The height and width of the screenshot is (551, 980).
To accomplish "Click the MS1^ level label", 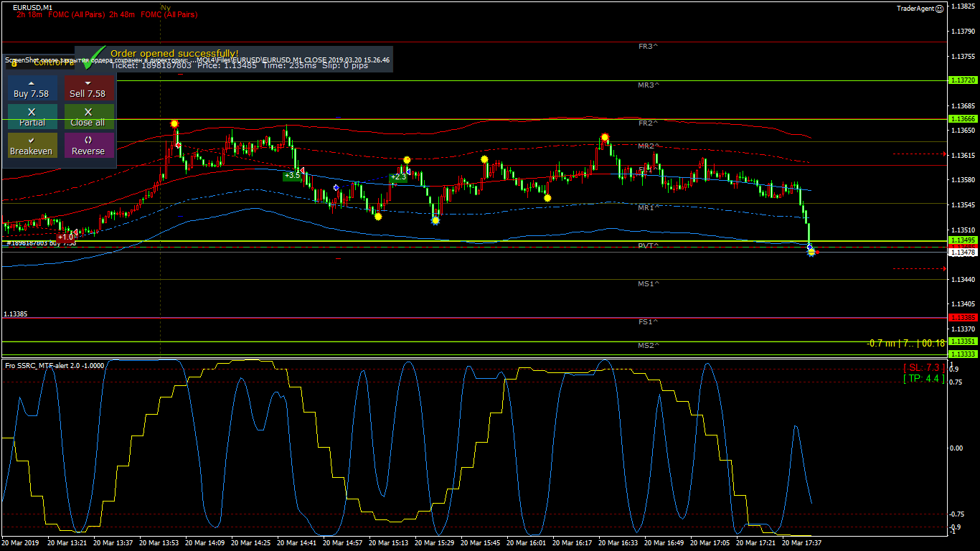I will point(649,284).
